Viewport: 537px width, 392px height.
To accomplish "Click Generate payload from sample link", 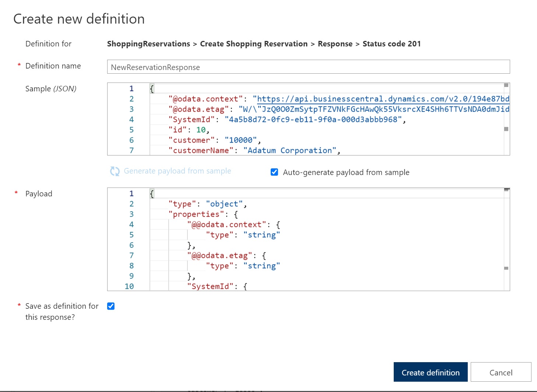I will tap(177, 171).
